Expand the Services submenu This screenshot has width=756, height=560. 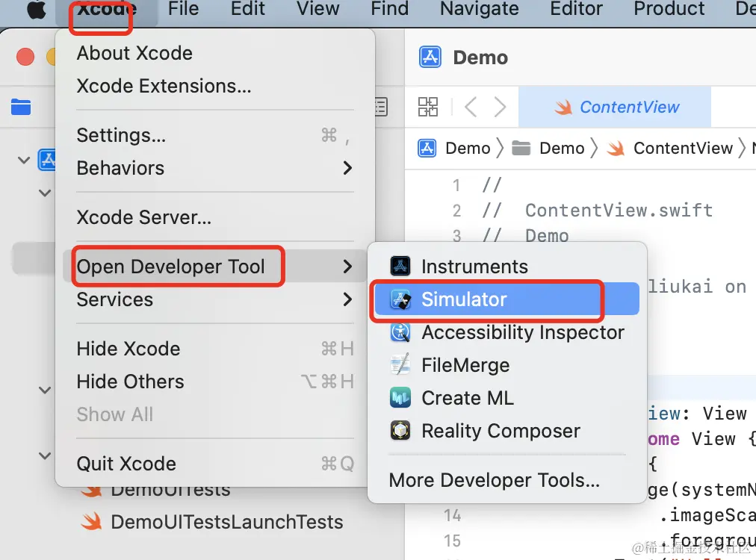pyautogui.click(x=215, y=299)
